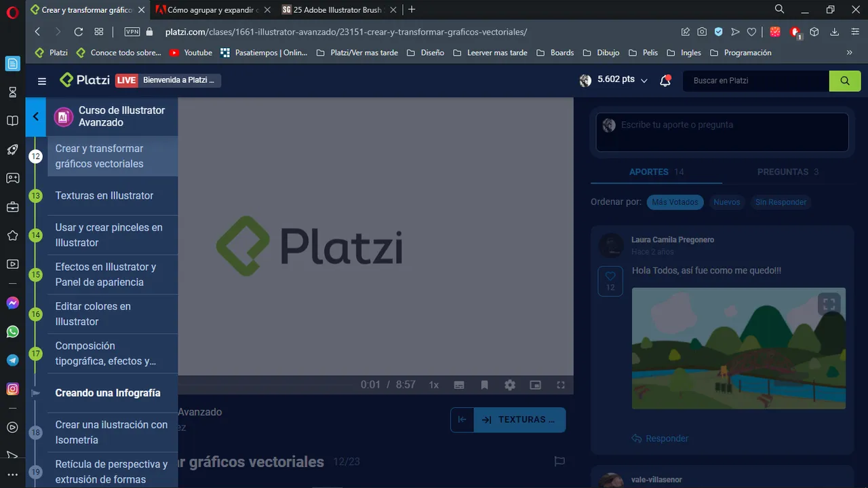This screenshot has height=488, width=868.
Task: Open the Retícula de perspectiva lesson
Action: pos(113,472)
